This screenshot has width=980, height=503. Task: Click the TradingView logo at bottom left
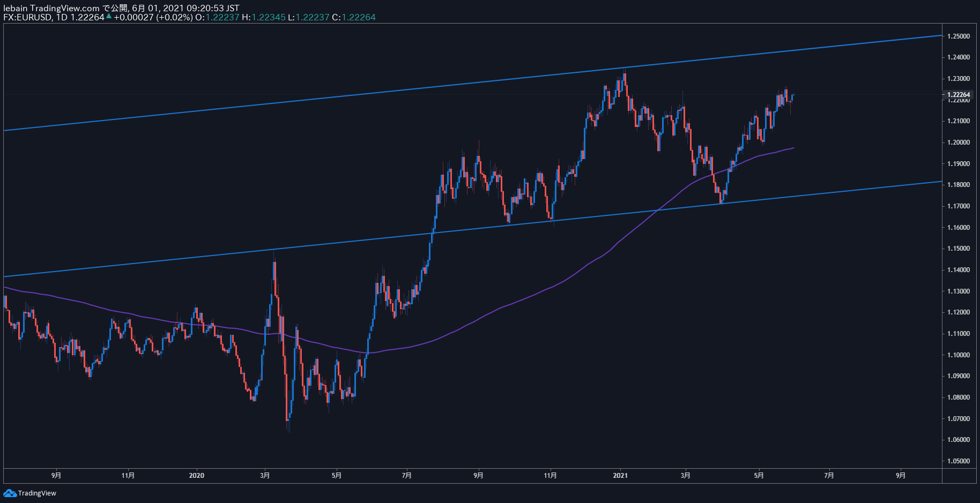[29, 493]
